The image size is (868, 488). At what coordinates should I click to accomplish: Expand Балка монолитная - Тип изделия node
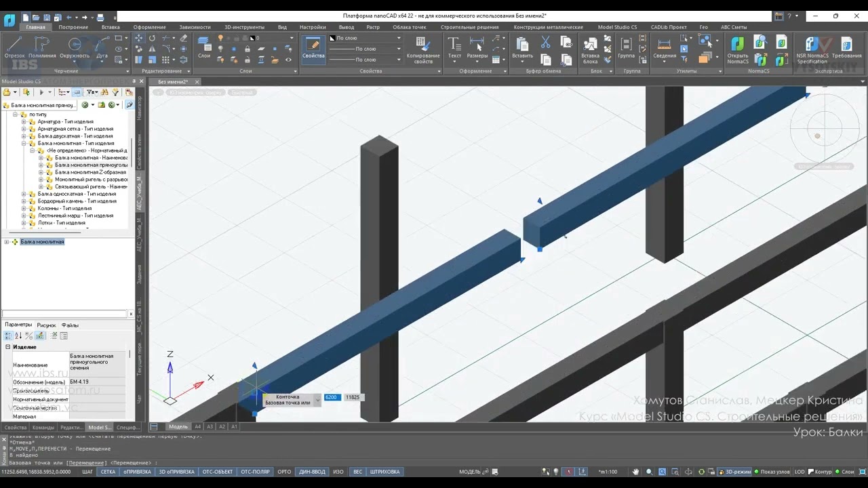coord(24,144)
